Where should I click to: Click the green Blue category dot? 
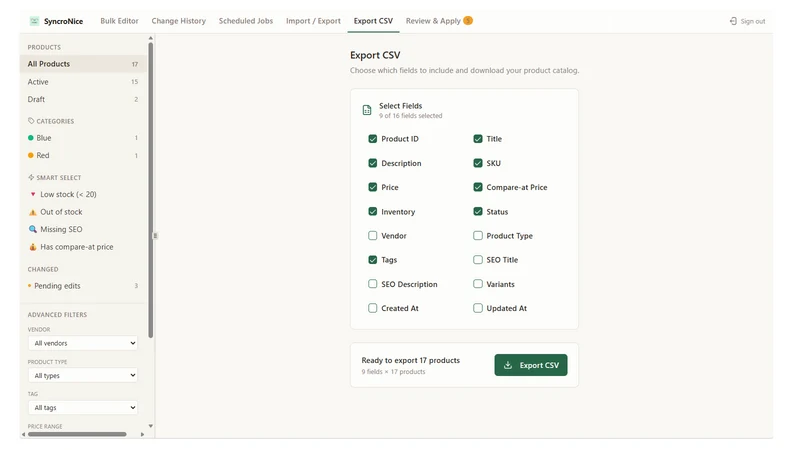(31, 138)
